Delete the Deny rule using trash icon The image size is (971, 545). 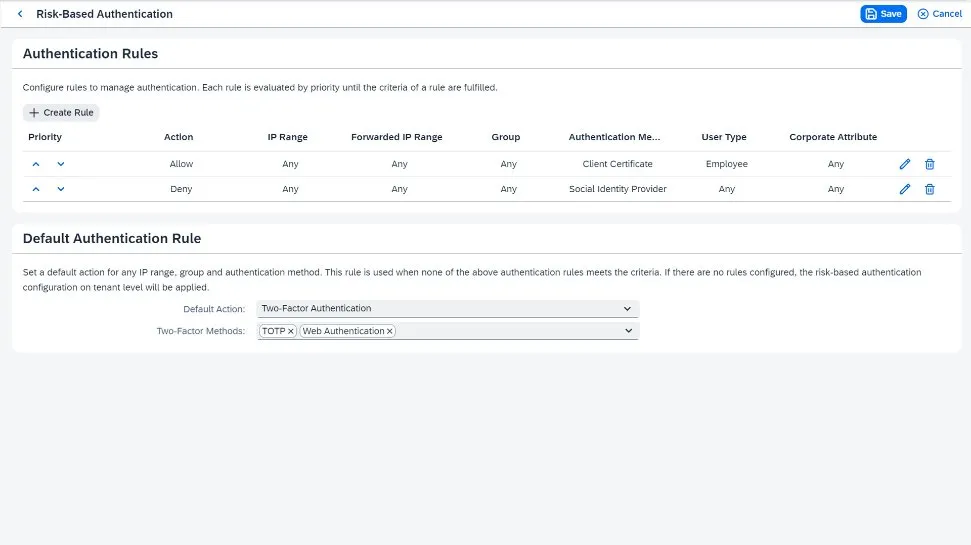[929, 189]
